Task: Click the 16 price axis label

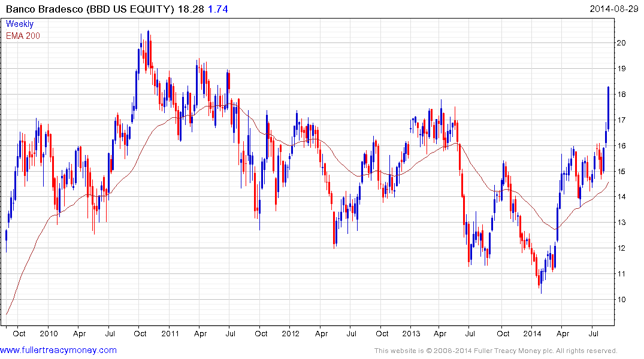Action: 621,145
